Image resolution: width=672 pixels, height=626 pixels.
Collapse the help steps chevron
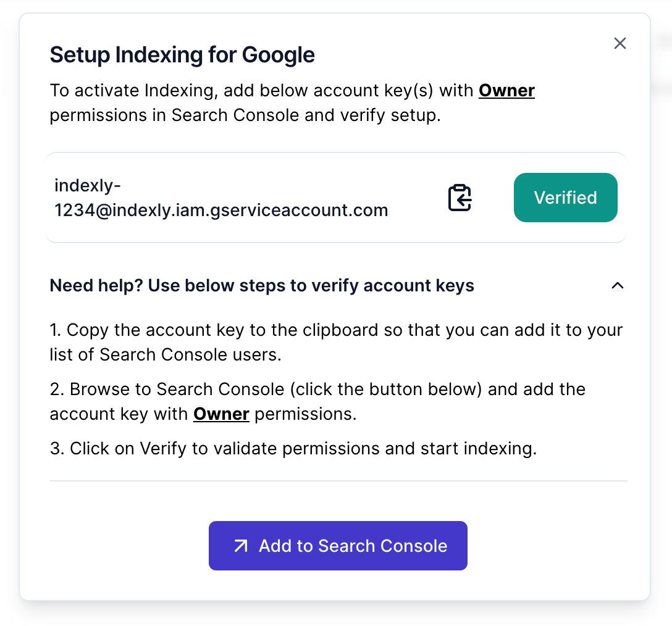pos(617,286)
